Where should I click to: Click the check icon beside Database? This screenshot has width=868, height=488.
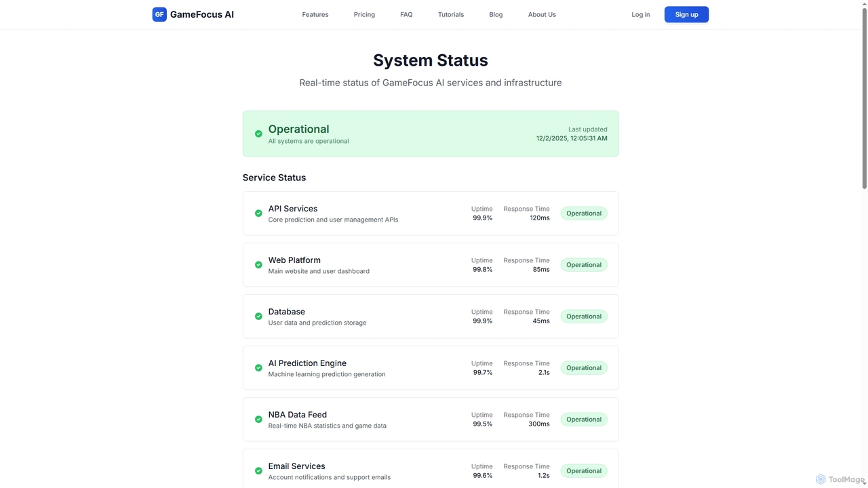[258, 317]
